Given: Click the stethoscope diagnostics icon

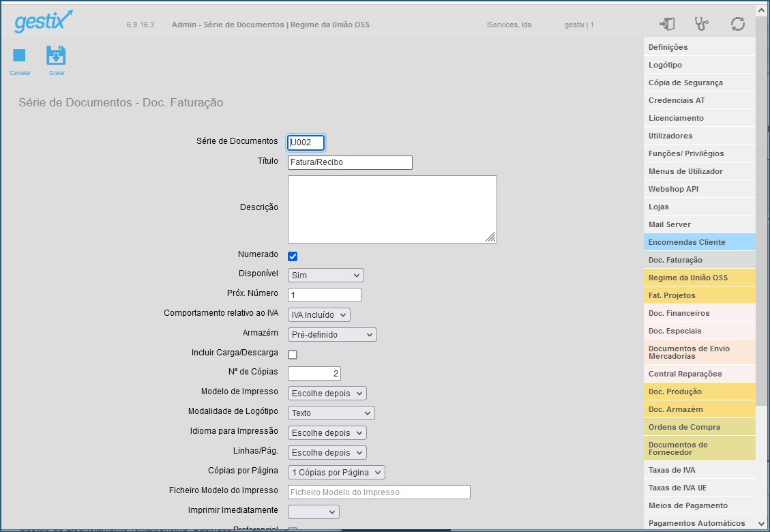Looking at the screenshot, I should click(702, 24).
